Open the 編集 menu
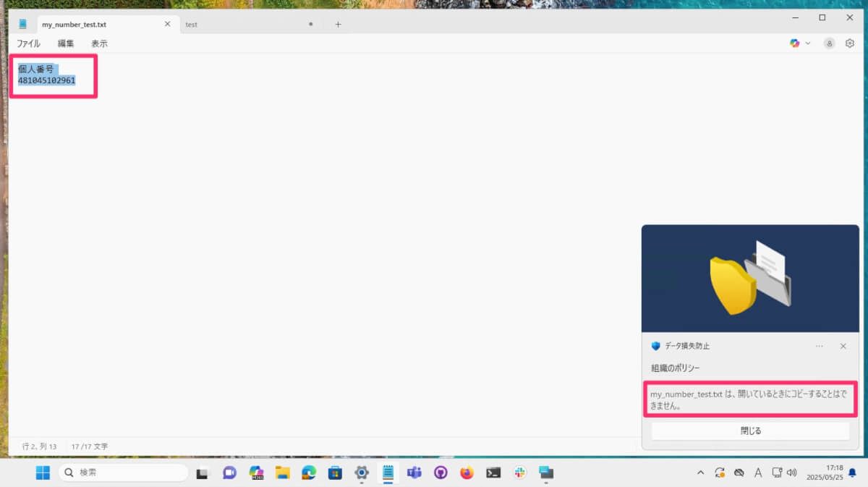Image resolution: width=868 pixels, height=487 pixels. (x=66, y=43)
